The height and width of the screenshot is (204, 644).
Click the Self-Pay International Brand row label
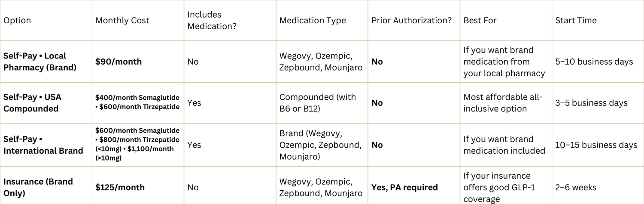[43, 145]
